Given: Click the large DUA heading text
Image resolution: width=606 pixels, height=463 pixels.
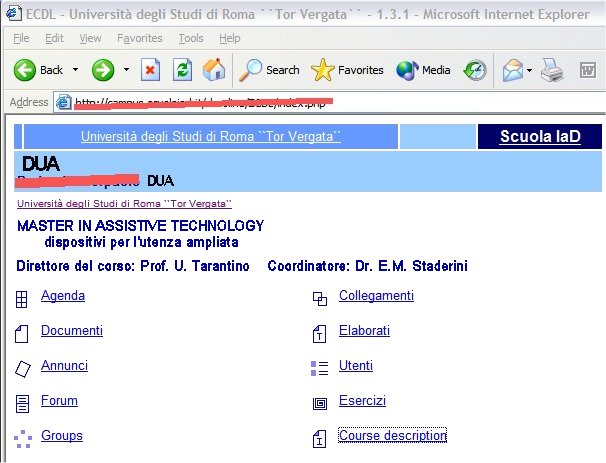Looking at the screenshot, I should (x=41, y=164).
